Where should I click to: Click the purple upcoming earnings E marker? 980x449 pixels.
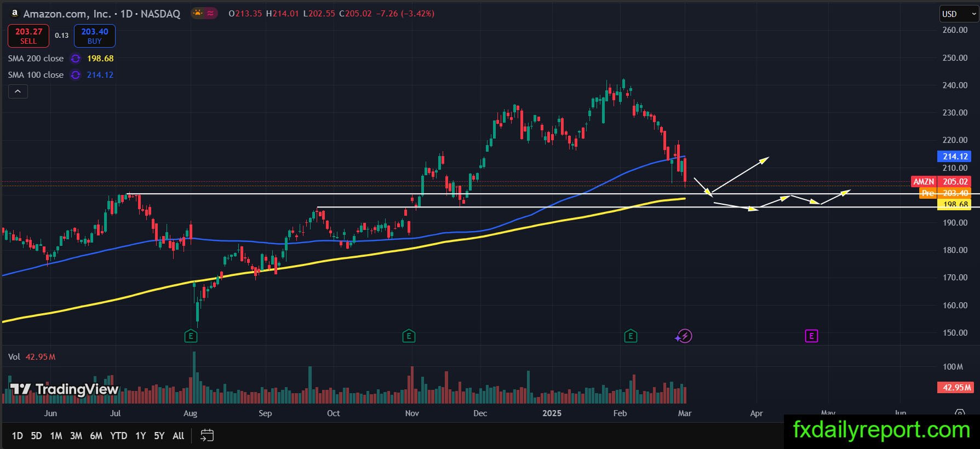(x=811, y=336)
